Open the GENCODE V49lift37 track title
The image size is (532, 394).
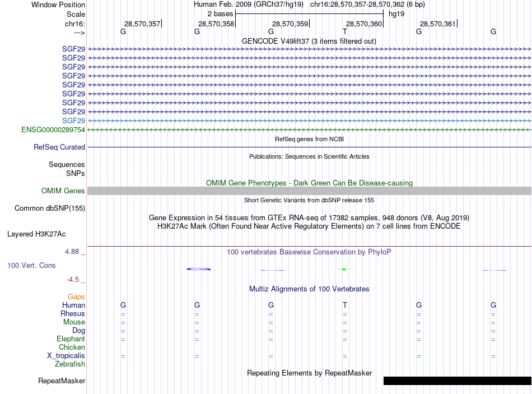tap(309, 41)
